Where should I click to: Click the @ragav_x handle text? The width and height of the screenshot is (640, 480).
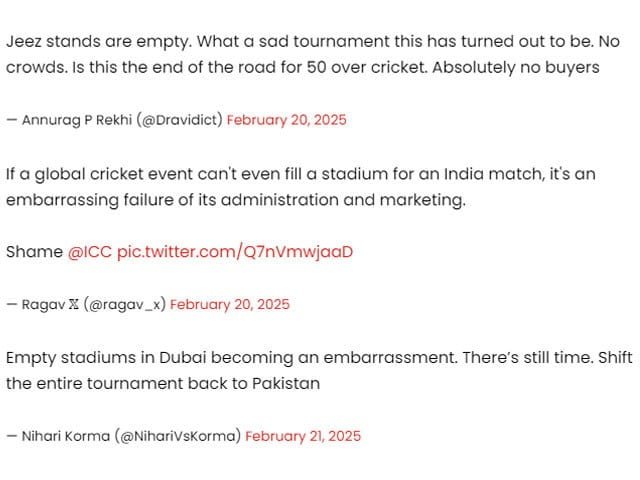pos(125,304)
